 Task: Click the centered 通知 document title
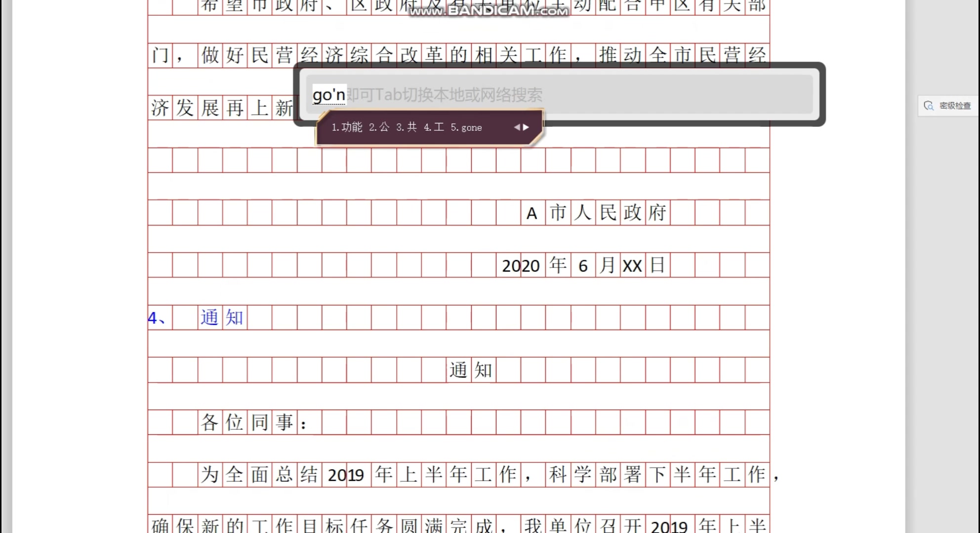pos(470,370)
